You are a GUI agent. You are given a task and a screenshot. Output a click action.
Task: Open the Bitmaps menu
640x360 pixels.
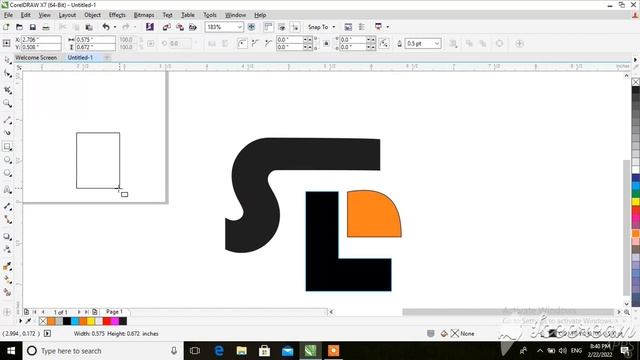click(144, 15)
